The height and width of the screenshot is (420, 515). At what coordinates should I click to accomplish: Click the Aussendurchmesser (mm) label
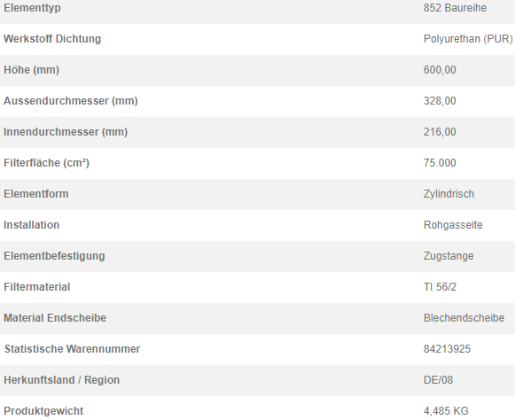71,101
